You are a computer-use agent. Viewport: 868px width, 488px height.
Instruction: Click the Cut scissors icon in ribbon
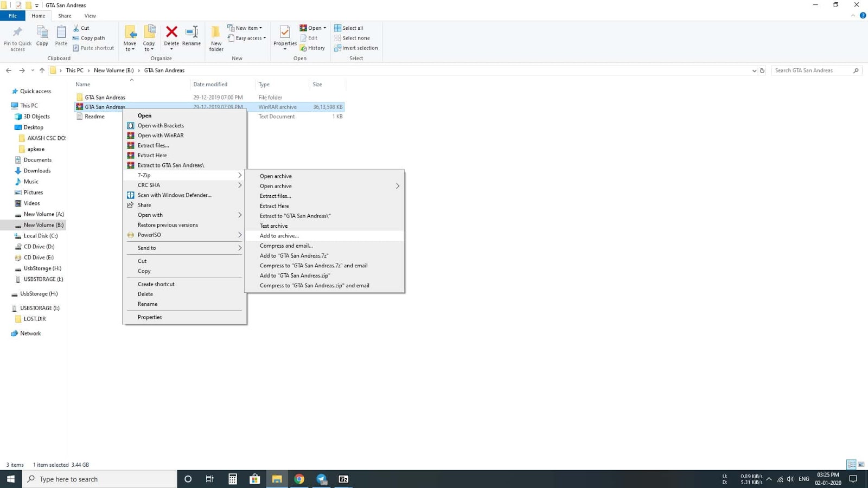[x=76, y=28]
